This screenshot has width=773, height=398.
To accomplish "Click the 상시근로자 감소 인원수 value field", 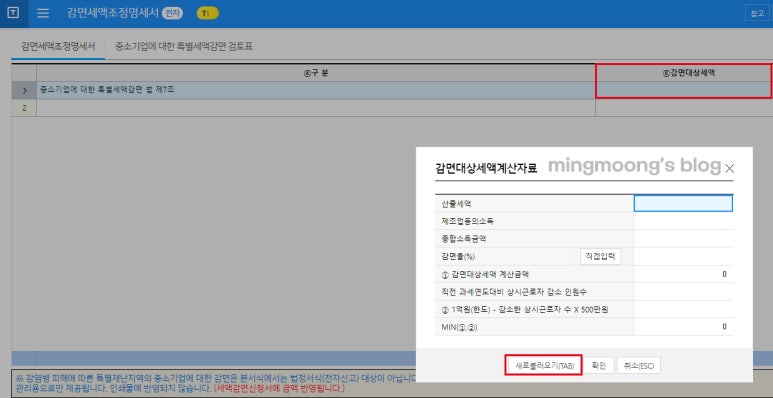I will [683, 292].
